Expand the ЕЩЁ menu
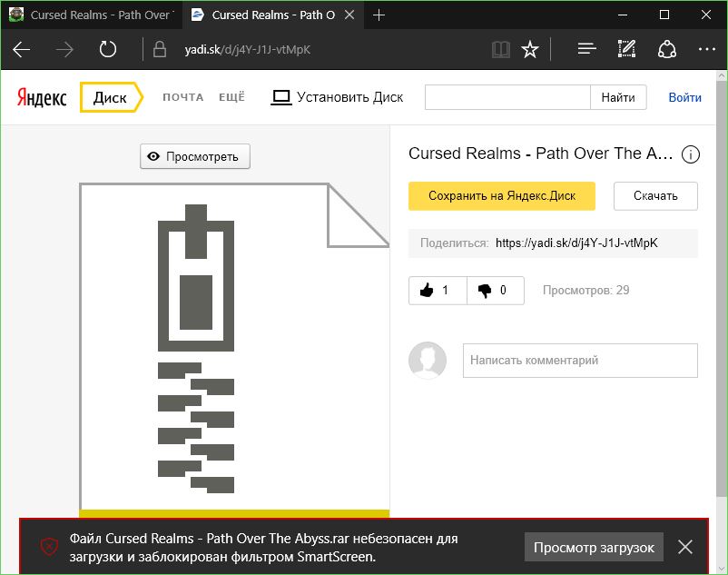Image resolution: width=728 pixels, height=575 pixels. (x=231, y=96)
